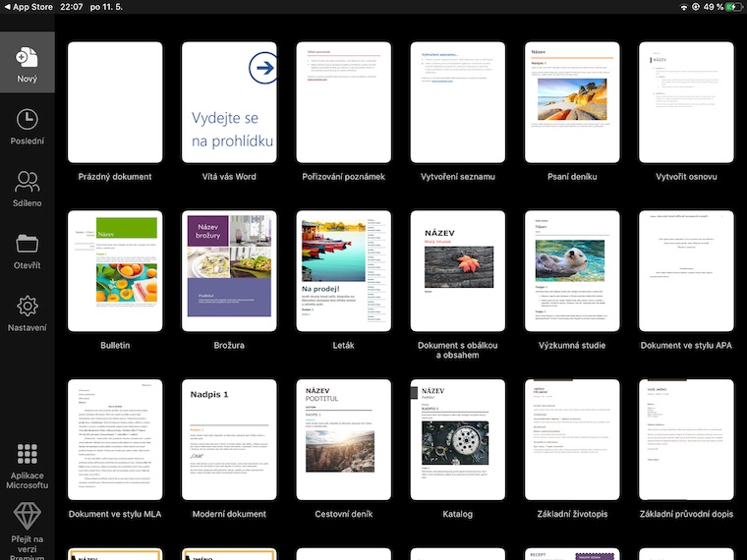This screenshot has height=560, width=747.
Task: Open the Psaní deníku template
Action: [x=572, y=102]
